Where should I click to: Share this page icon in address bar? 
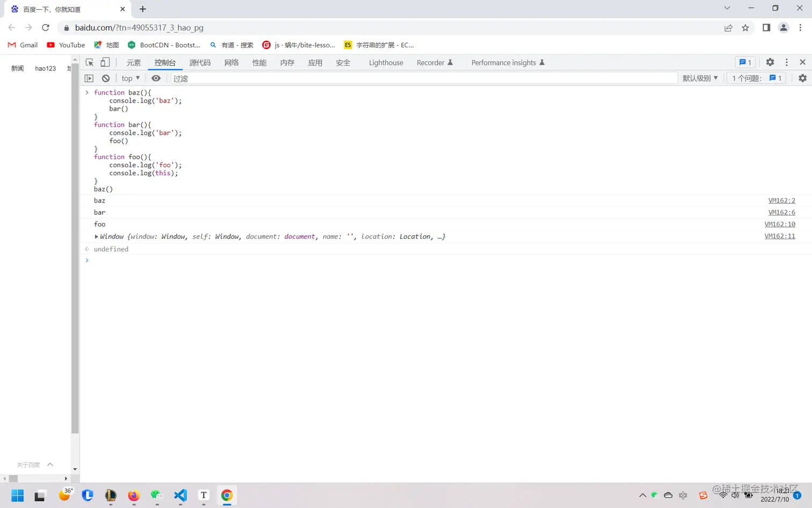pos(728,28)
